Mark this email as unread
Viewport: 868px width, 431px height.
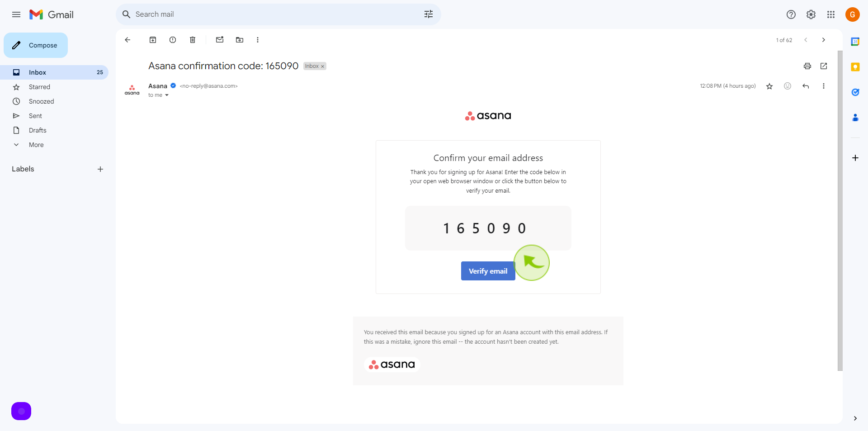tap(220, 40)
